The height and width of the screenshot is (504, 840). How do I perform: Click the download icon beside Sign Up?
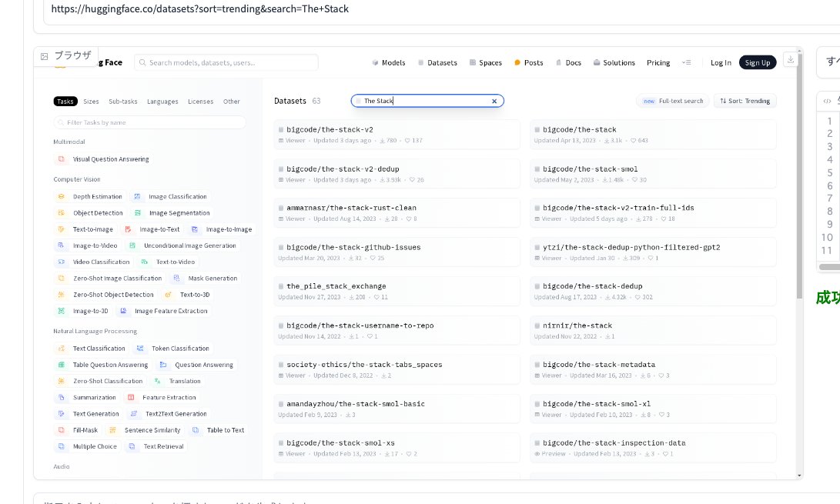790,60
